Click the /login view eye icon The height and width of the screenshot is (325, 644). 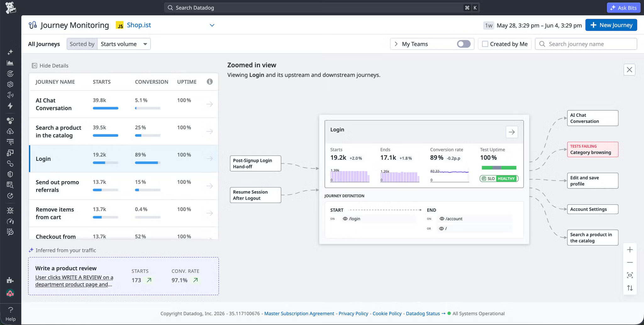(x=345, y=219)
